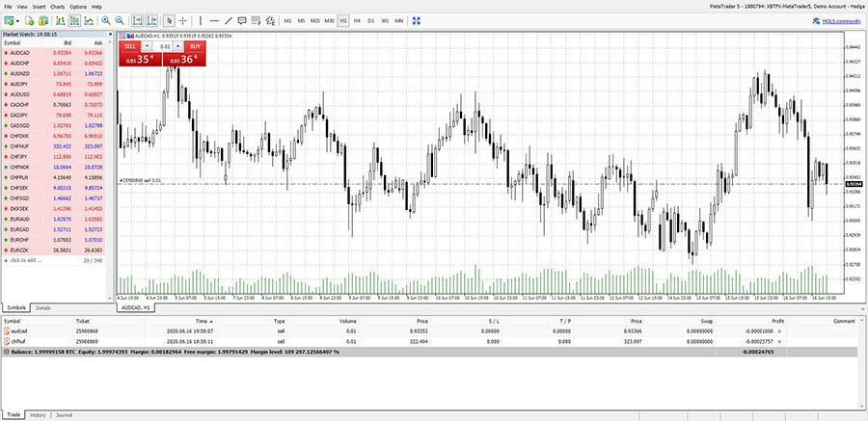Viewport: 868px width, 421px height.
Task: Click the Zoom Out magnifier icon
Action: coord(120,20)
